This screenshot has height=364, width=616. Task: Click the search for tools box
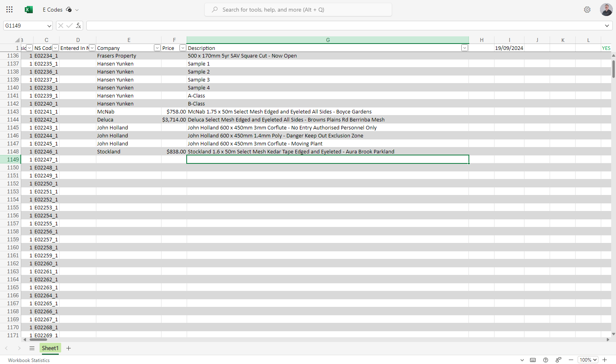pyautogui.click(x=298, y=10)
